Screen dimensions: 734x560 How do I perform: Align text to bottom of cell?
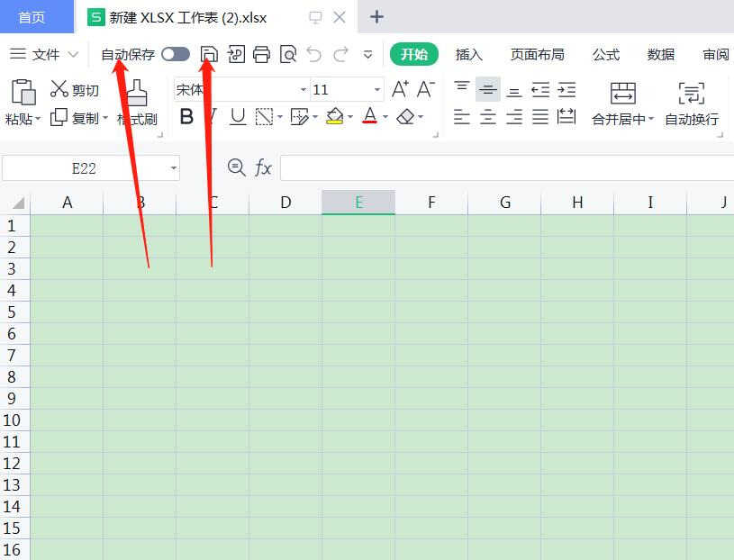[x=514, y=92]
